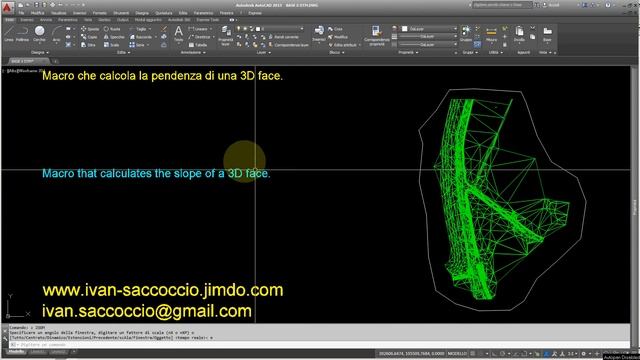This screenshot has height=360, width=640.
Task: Open the DaLayer color dropdown
Action: click(429, 29)
